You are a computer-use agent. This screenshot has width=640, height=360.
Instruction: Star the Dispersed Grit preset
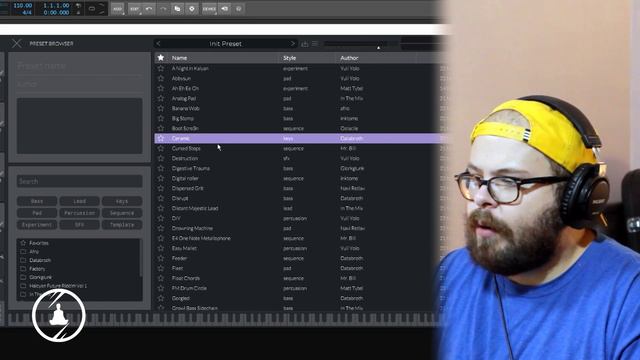[x=161, y=188]
